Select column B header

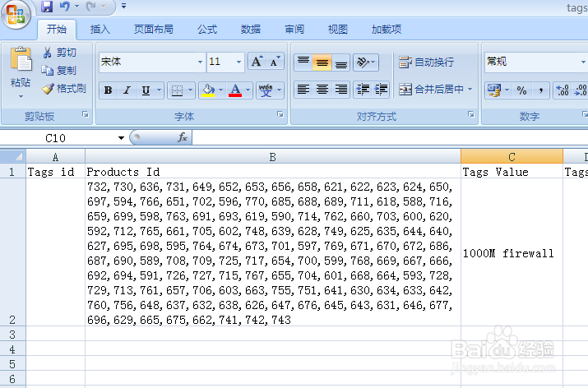(273, 157)
